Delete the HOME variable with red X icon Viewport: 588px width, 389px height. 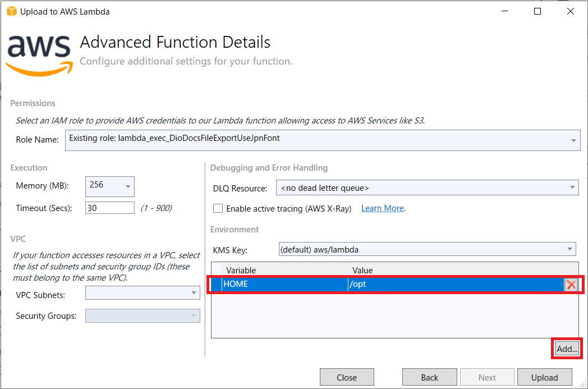click(x=571, y=285)
